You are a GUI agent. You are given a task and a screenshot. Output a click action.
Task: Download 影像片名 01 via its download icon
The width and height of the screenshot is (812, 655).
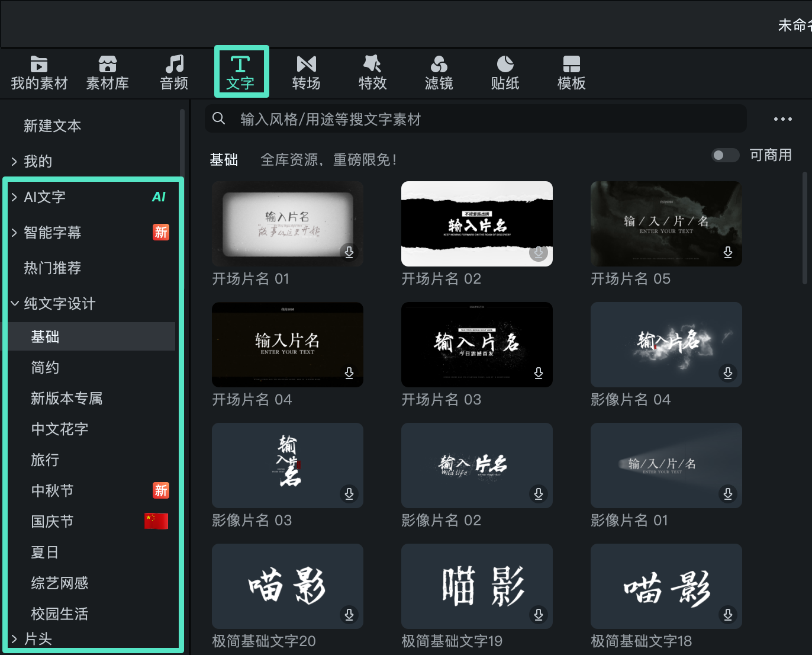pos(728,494)
